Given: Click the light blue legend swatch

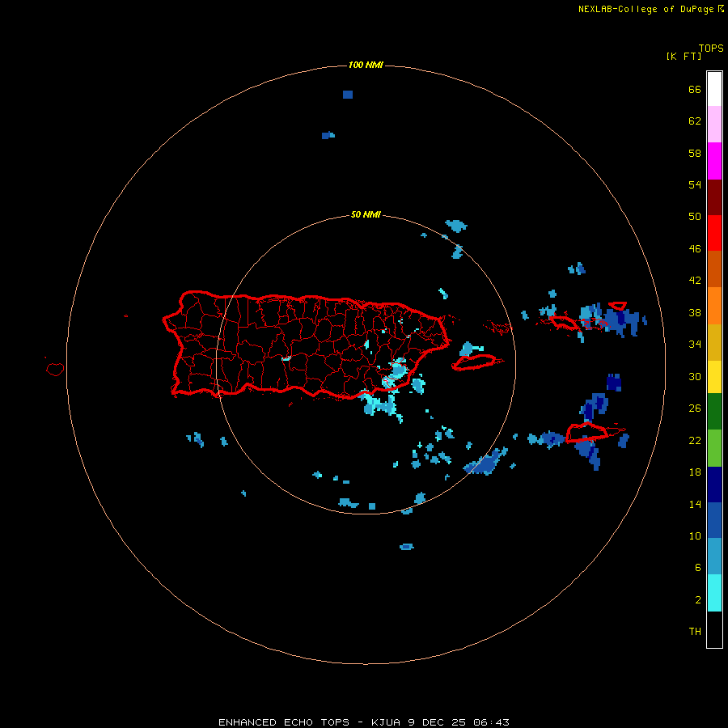Looking at the screenshot, I should point(714,557).
